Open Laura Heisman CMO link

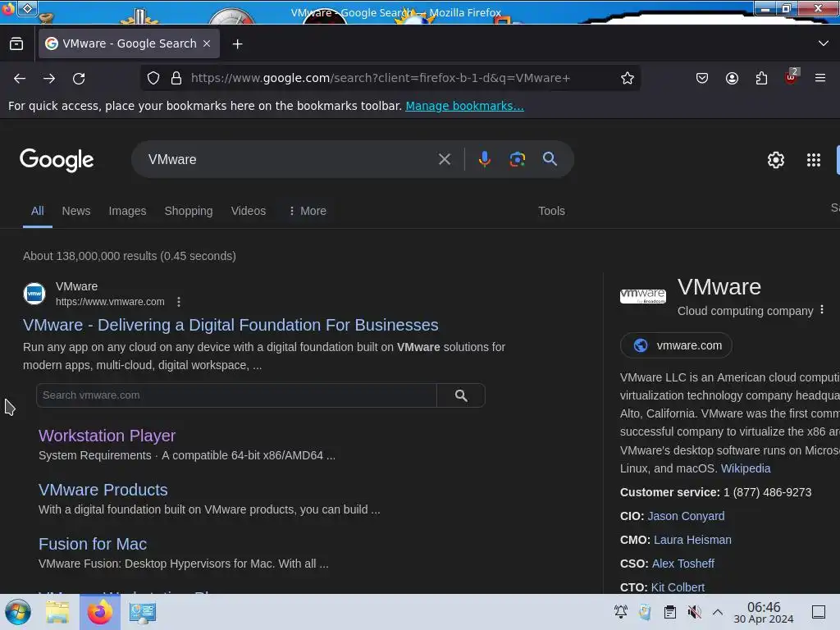coord(692,540)
